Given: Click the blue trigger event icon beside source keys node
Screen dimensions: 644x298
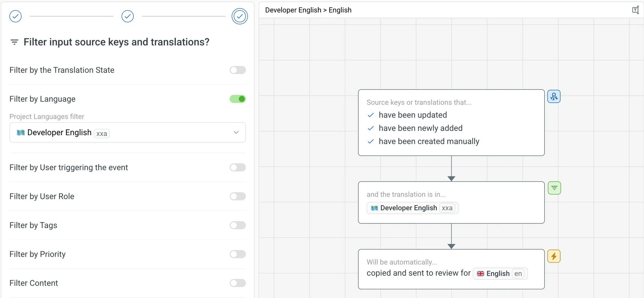Looking at the screenshot, I should point(554,97).
